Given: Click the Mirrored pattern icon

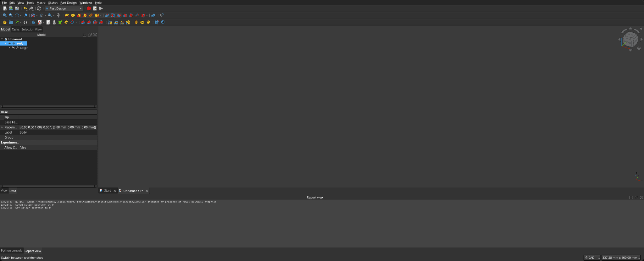Looking at the screenshot, I should pos(109,22).
